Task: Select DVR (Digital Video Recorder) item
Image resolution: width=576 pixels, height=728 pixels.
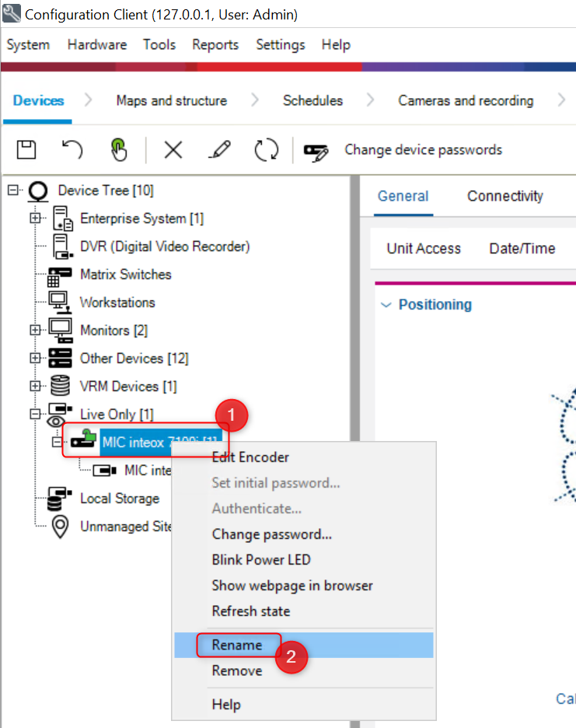Action: 165,247
